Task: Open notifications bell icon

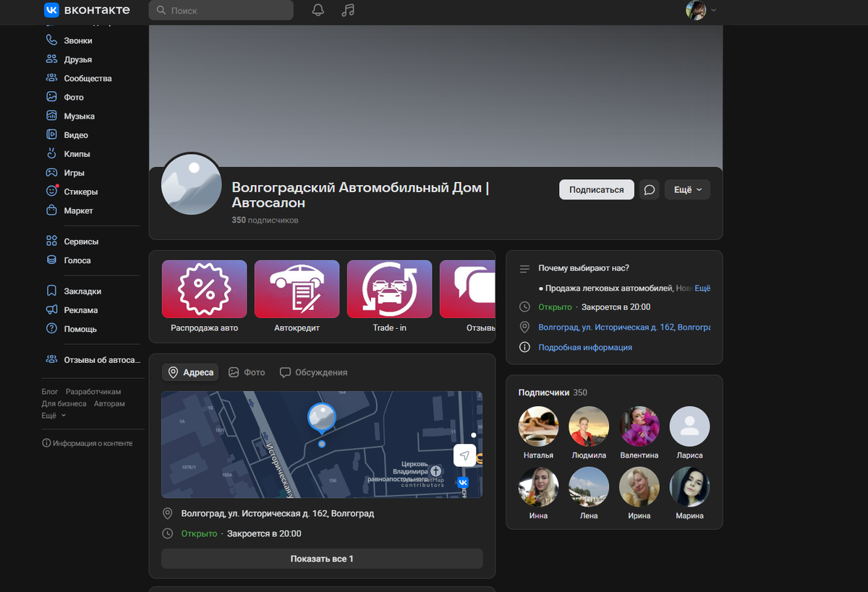Action: click(x=318, y=10)
